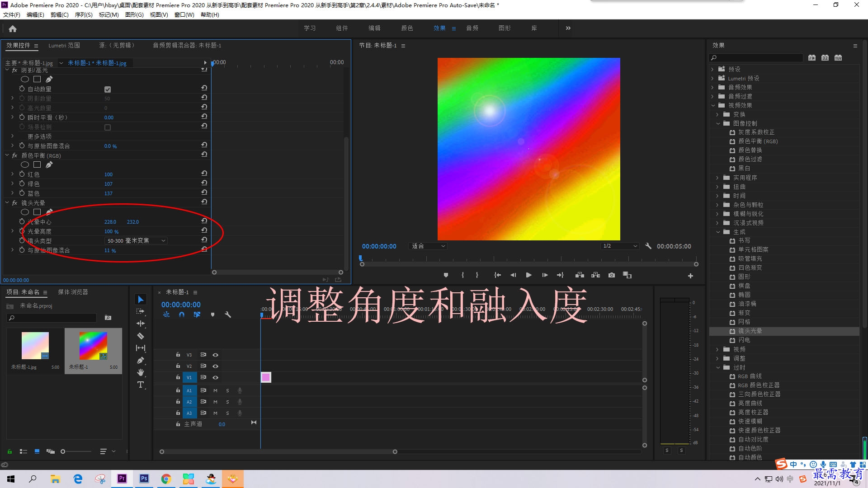Viewport: 868px width, 488px height.
Task: Reset the 光晕中心 parameter
Action: pyautogui.click(x=204, y=221)
